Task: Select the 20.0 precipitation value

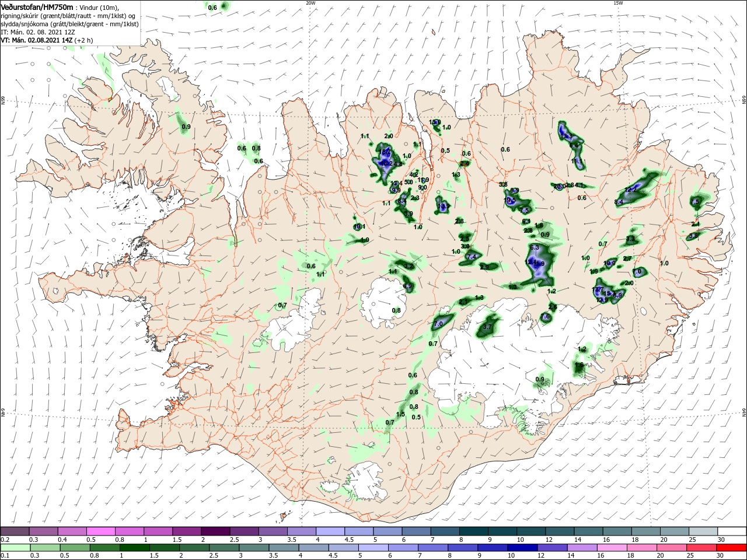Action: (x=560, y=186)
